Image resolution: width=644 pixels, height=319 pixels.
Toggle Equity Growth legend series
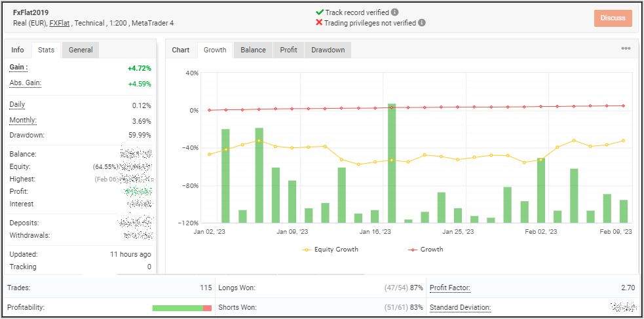click(331, 250)
